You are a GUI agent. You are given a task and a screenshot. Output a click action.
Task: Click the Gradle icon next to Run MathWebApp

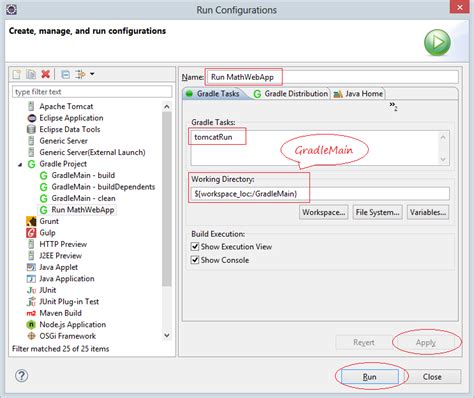(43, 210)
